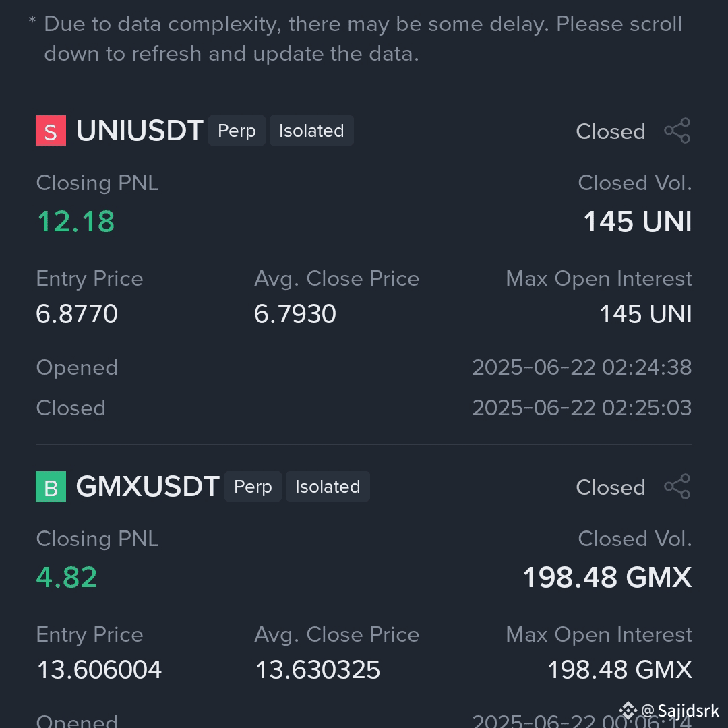Screen dimensions: 728x728
Task: Share the GMXUSDT closed position
Action: (x=677, y=486)
